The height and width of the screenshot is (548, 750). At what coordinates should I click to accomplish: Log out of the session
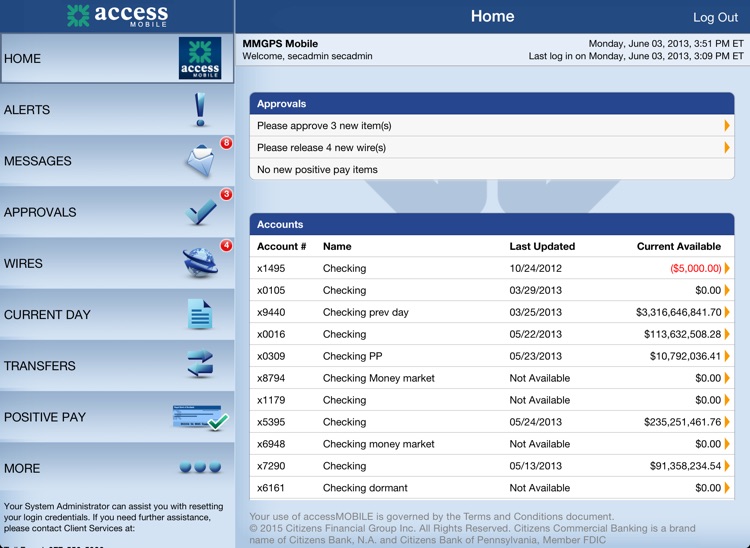[715, 17]
